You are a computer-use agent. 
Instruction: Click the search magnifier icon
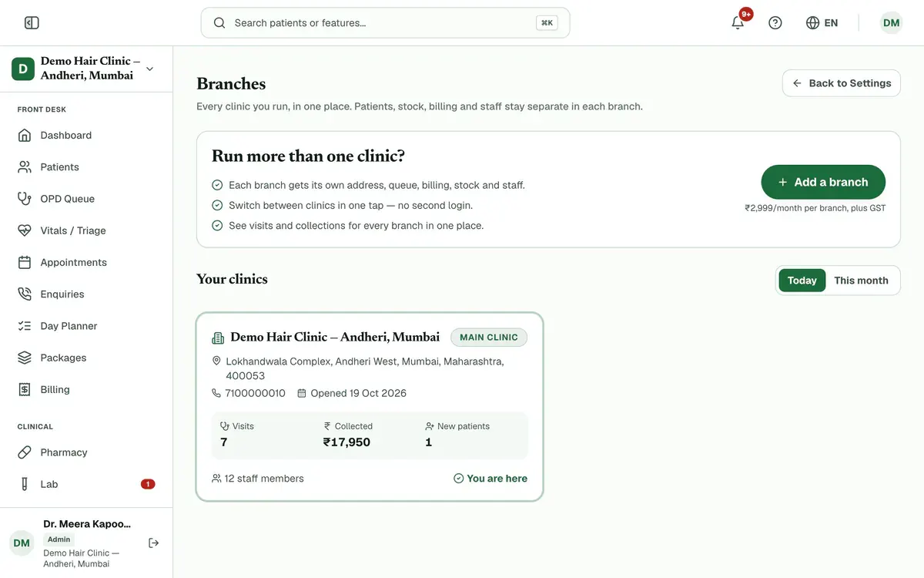(219, 23)
